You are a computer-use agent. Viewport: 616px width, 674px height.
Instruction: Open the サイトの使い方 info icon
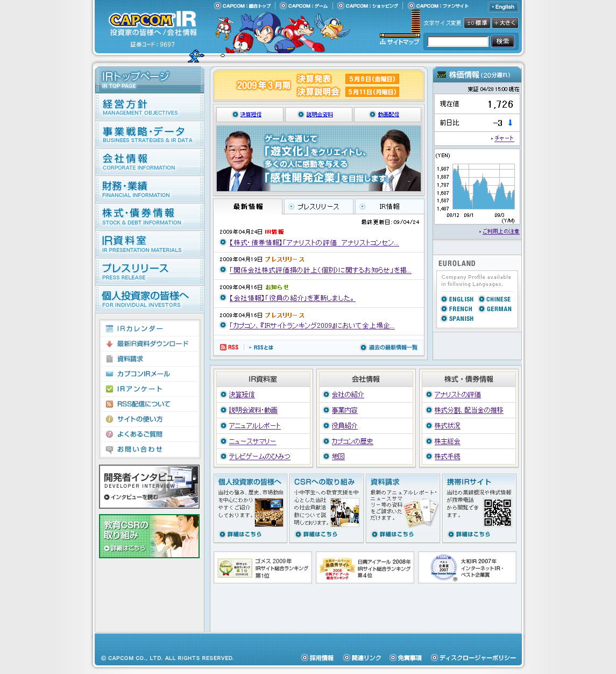click(110, 419)
